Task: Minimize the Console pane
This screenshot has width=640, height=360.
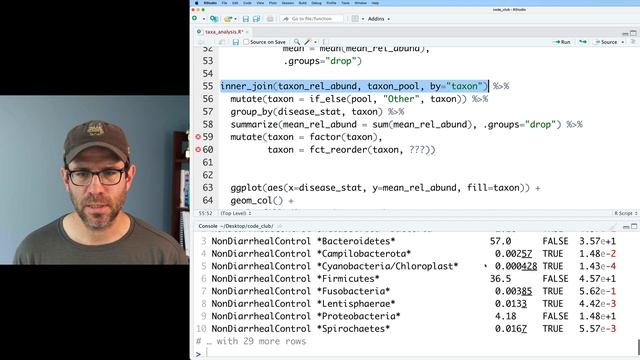Action: point(626,227)
